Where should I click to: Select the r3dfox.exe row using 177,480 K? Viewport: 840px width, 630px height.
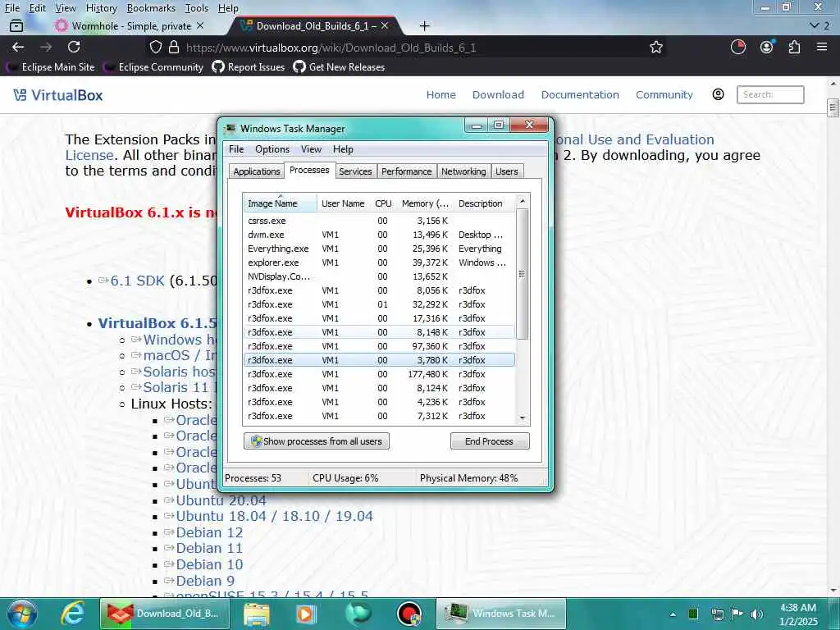click(378, 374)
